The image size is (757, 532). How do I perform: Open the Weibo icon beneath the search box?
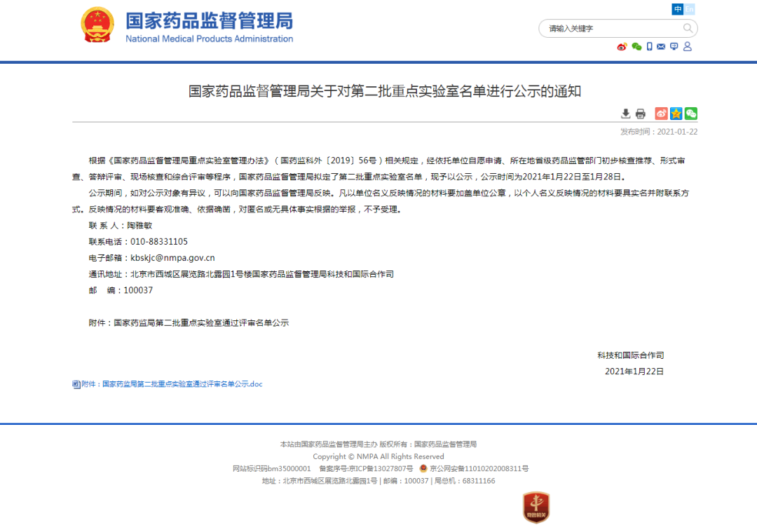[622, 47]
